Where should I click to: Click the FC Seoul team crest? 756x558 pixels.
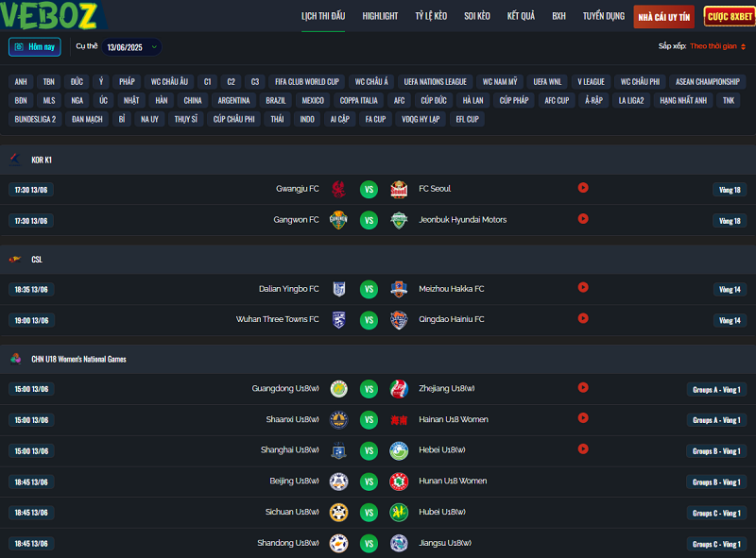pyautogui.click(x=399, y=190)
